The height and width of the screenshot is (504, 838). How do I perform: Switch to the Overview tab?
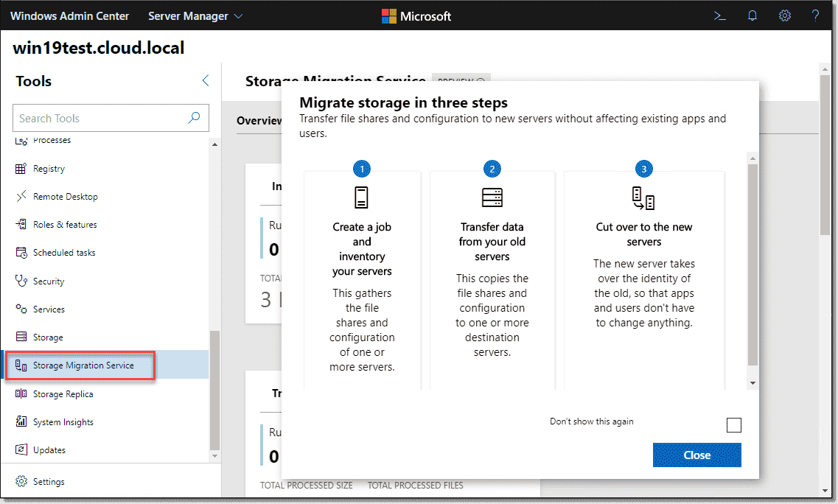coord(259,120)
